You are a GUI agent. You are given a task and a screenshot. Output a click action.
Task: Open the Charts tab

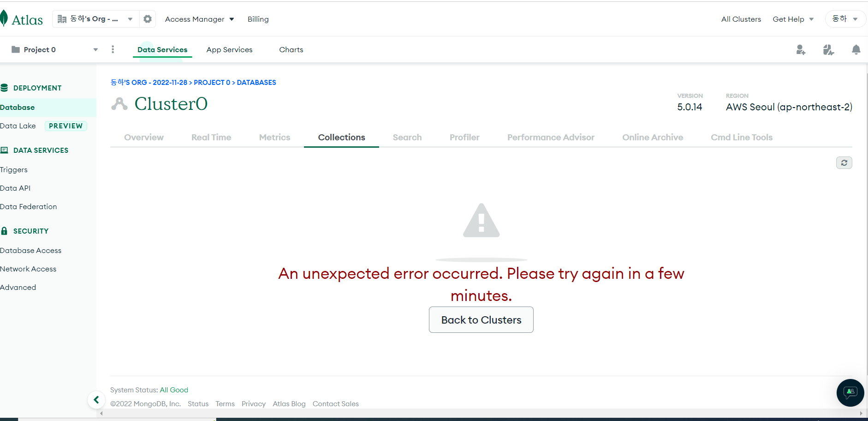(291, 49)
